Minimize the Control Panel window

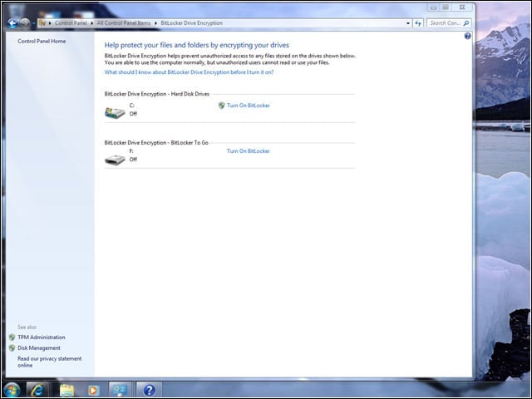[433, 7]
